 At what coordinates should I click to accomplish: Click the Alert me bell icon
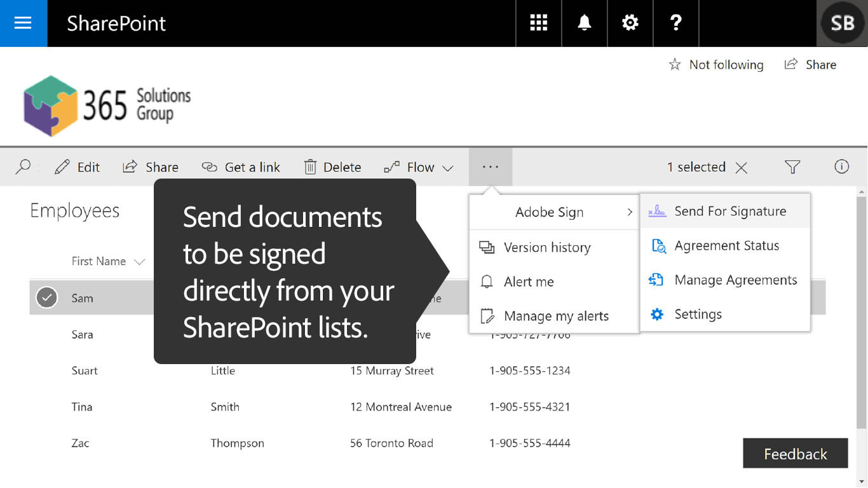tap(487, 282)
